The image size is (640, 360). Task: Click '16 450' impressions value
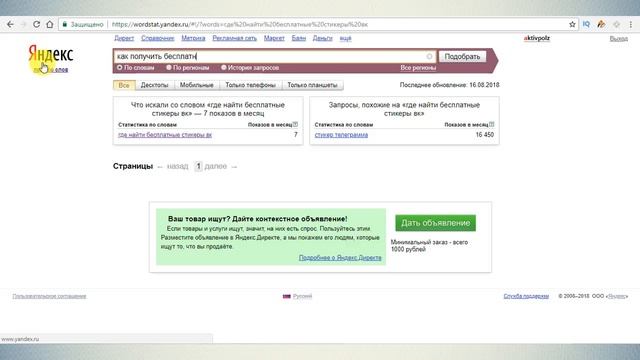[x=484, y=135]
